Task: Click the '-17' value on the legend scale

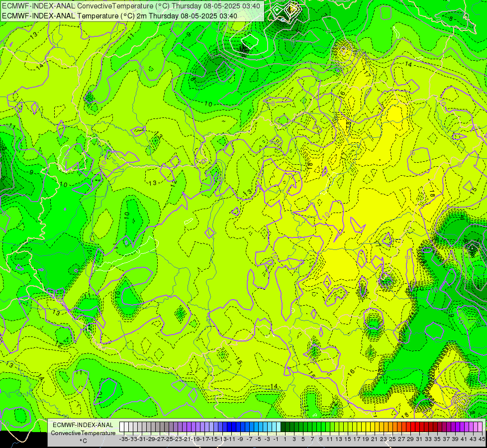Action: 204,439
